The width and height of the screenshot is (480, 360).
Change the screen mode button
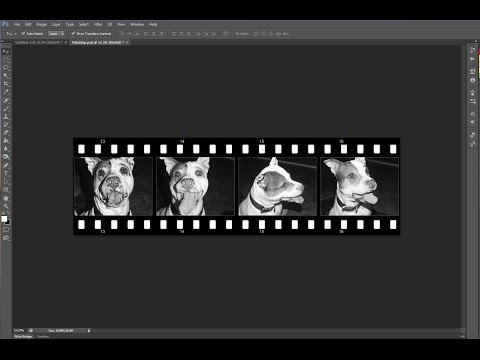pos(6,238)
